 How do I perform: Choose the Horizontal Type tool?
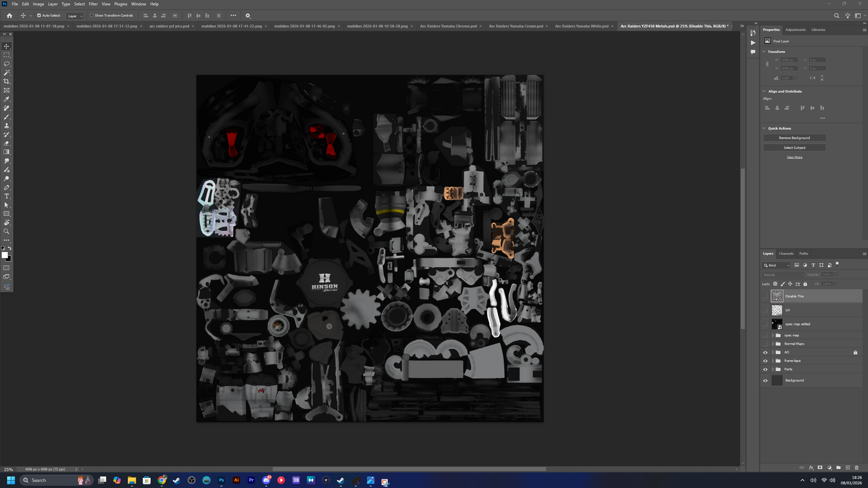(x=7, y=196)
